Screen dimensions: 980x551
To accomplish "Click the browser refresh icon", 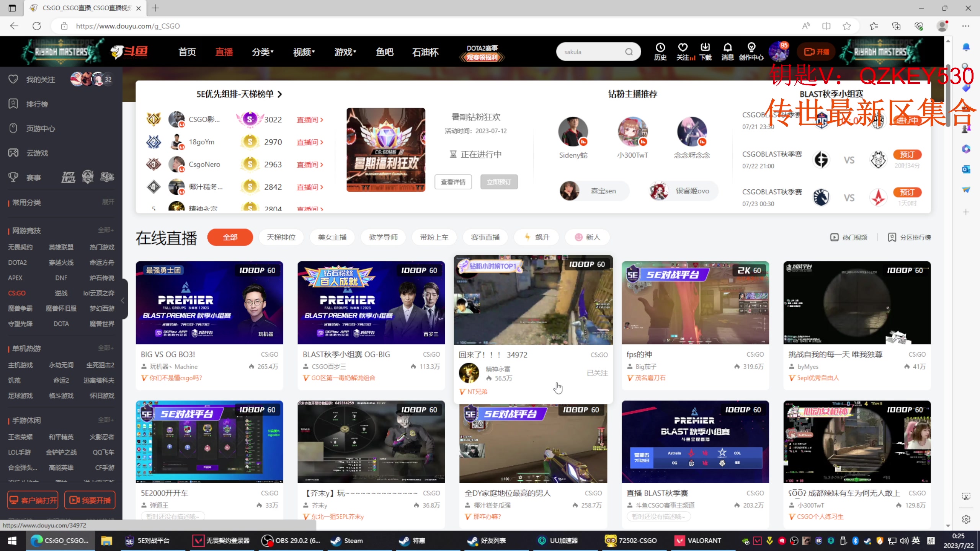I will coord(37,26).
